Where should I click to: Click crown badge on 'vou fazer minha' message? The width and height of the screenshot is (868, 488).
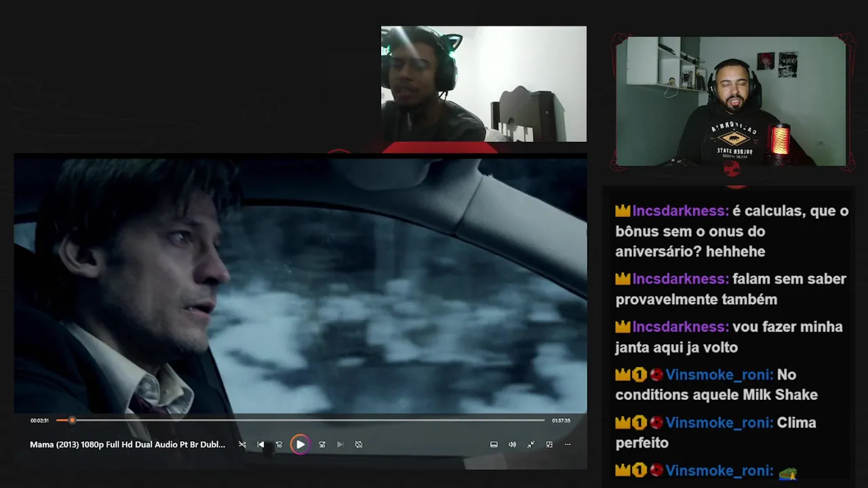pos(623,327)
